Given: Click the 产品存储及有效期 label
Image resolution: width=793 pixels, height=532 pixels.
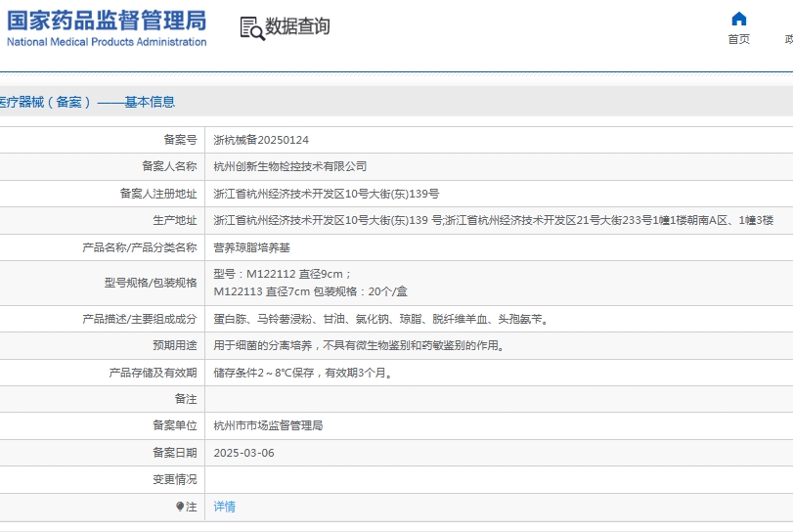Looking at the screenshot, I should (x=153, y=373).
